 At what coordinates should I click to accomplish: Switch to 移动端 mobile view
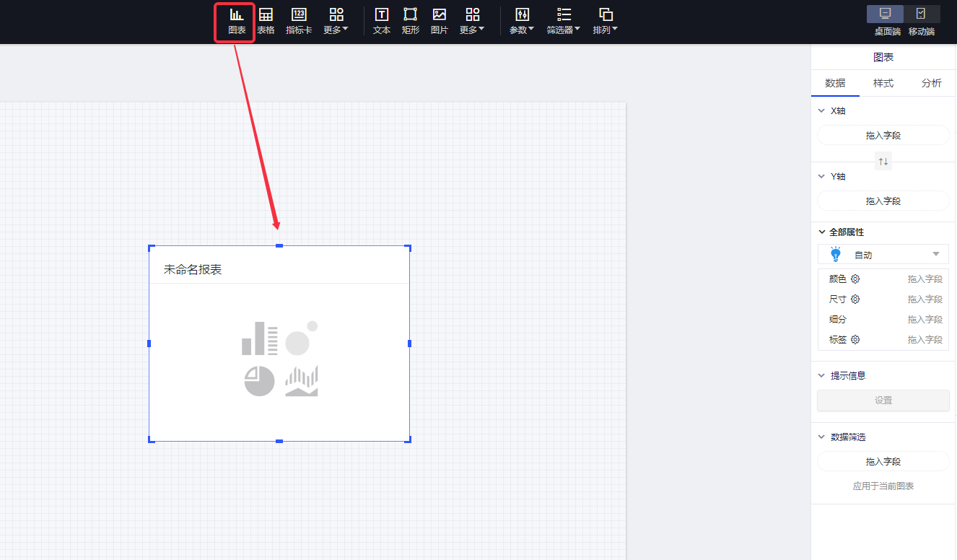point(921,14)
